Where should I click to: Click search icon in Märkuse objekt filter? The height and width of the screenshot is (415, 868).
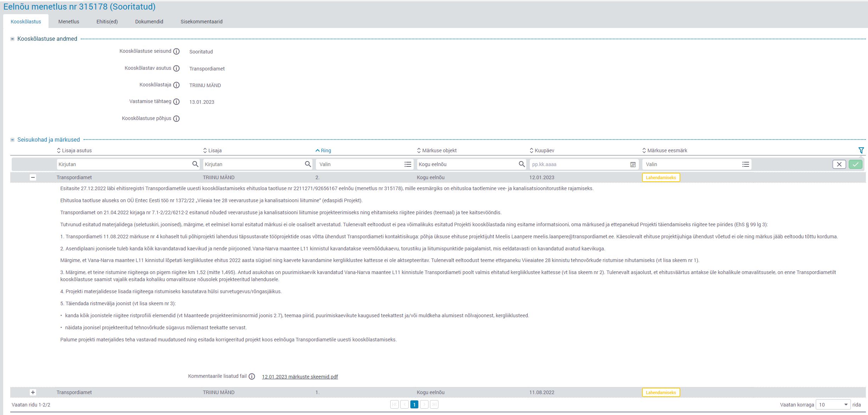[522, 164]
